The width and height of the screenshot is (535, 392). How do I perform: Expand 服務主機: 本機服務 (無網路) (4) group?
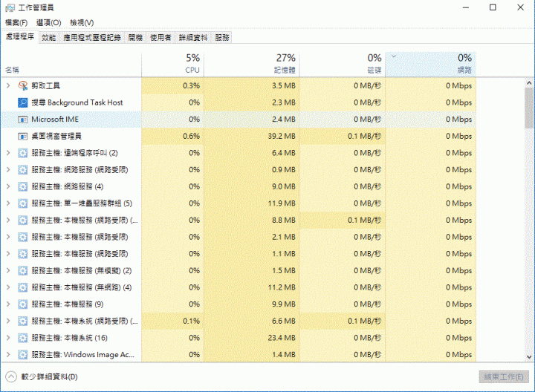[8, 287]
